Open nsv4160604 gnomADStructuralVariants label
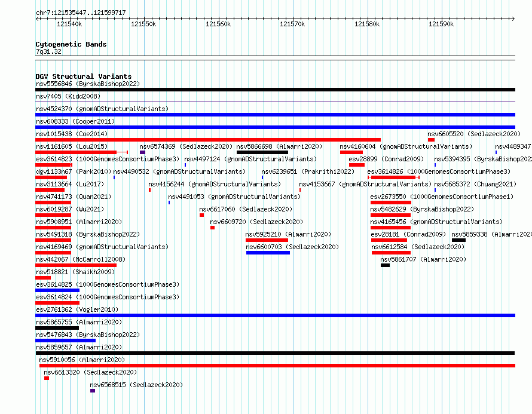The image size is (532, 414). tap(406, 146)
